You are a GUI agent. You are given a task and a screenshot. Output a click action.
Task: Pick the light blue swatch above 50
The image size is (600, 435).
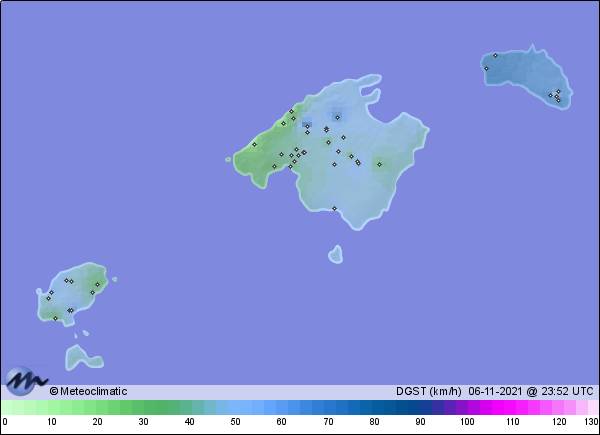pyautogui.click(x=235, y=407)
